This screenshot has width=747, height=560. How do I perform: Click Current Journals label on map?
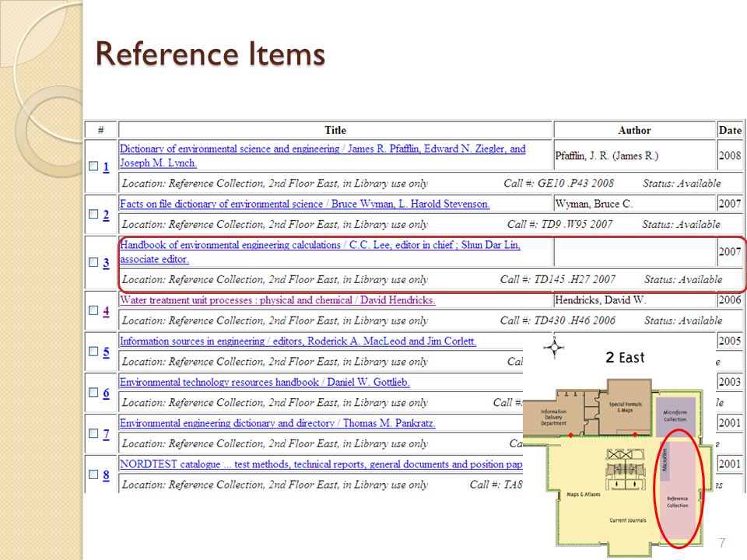coord(628,520)
